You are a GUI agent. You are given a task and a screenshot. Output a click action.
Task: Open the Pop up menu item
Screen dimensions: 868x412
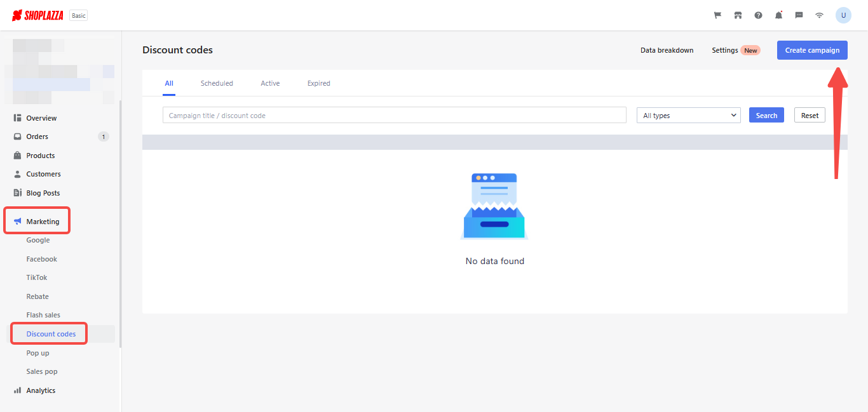pos(37,353)
